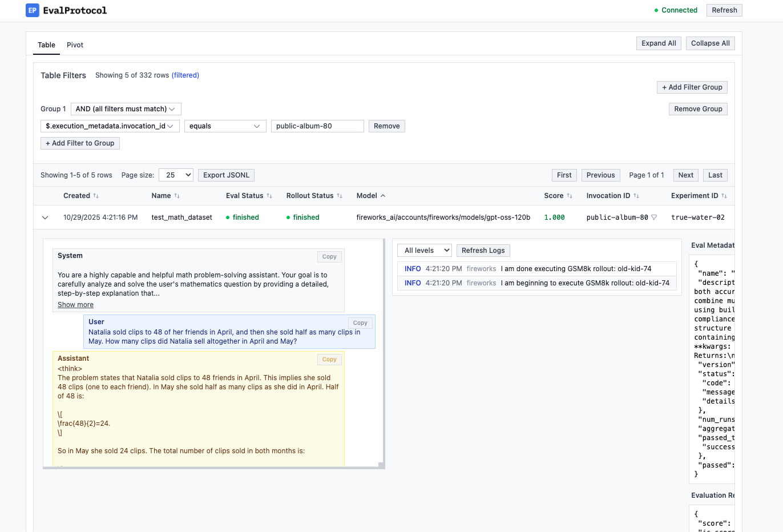Click the 'done executing GSM8k rollout' log
This screenshot has height=532, width=783.
tap(536, 269)
